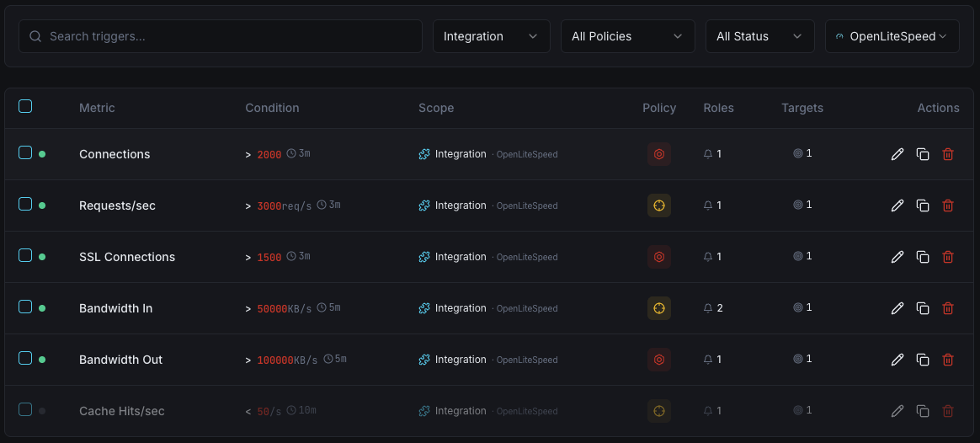980x443 pixels.
Task: Open the All Policies filter dropdown
Action: pyautogui.click(x=627, y=36)
